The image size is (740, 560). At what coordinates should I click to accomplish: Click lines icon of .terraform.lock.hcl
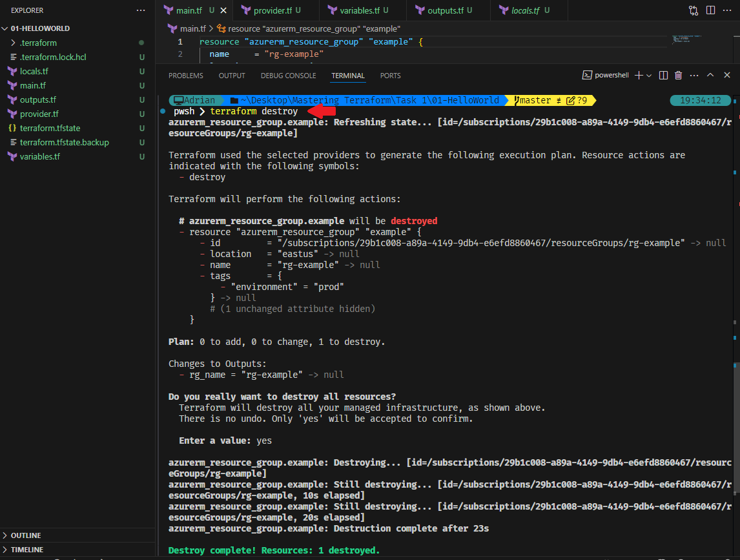[13, 57]
